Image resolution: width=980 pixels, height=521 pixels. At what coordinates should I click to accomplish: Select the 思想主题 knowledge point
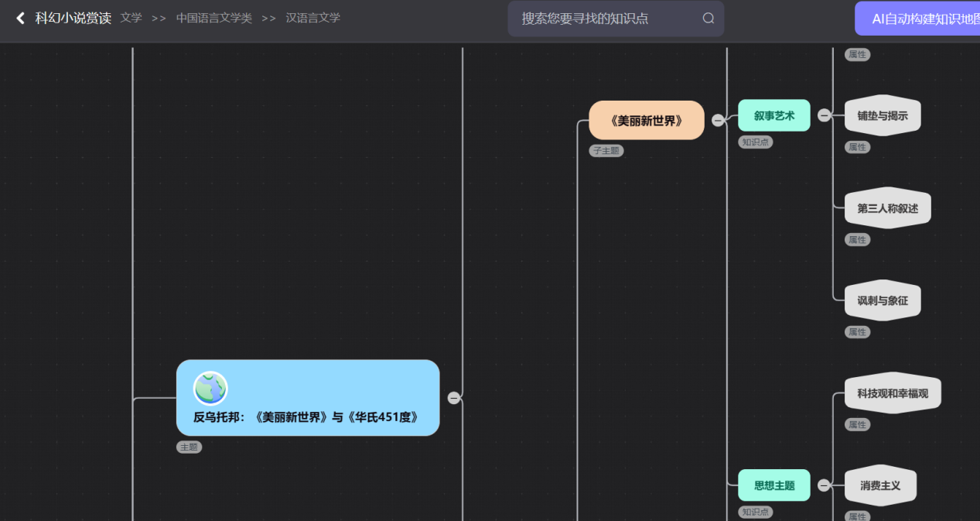click(x=773, y=485)
